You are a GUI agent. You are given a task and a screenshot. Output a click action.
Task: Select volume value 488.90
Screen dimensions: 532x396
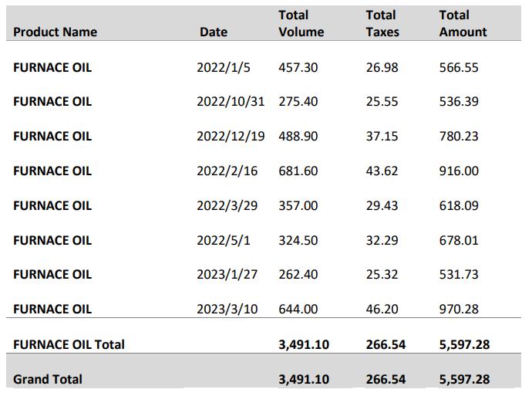(298, 136)
